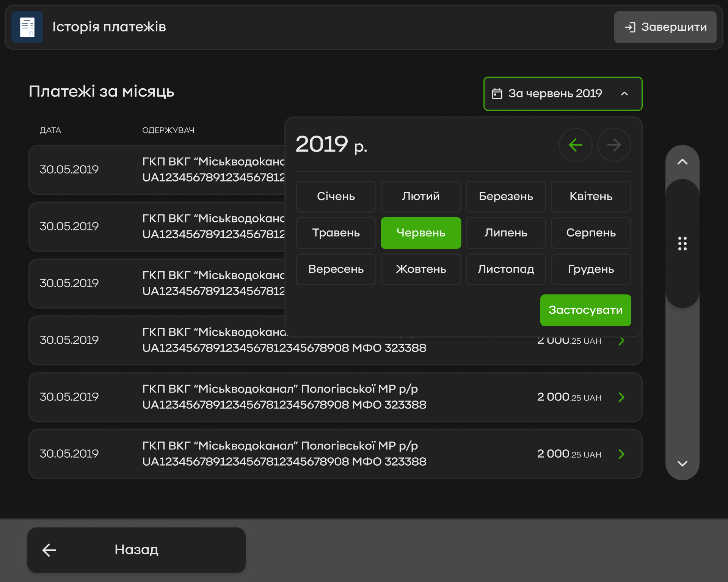Click scroll up chevron on the scrollbar
Viewport: 728px width, 582px height.
[x=682, y=162]
